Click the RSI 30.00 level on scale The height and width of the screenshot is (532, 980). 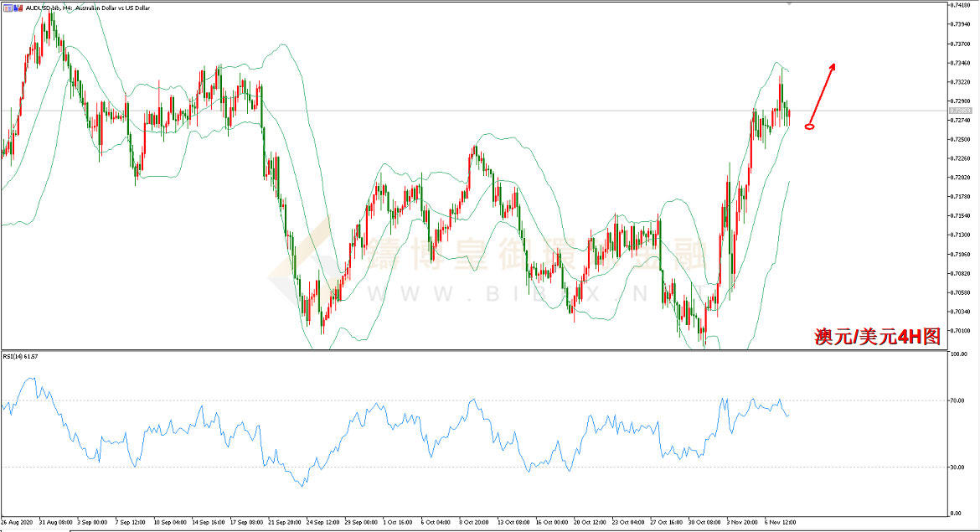click(957, 467)
